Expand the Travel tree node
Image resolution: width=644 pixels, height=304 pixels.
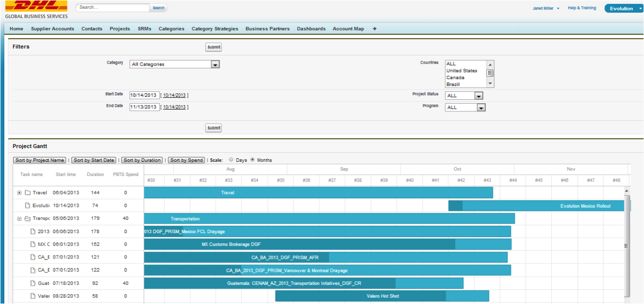20,193
